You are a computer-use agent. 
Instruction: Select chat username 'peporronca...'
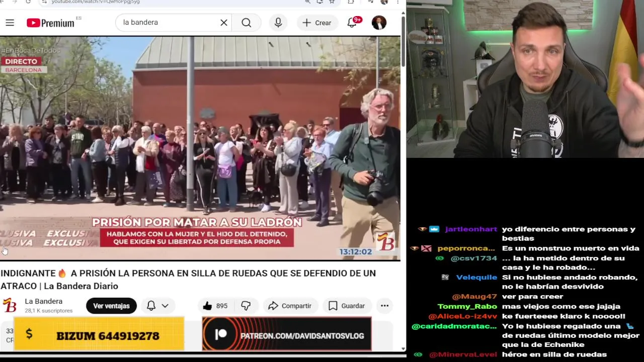click(x=466, y=248)
